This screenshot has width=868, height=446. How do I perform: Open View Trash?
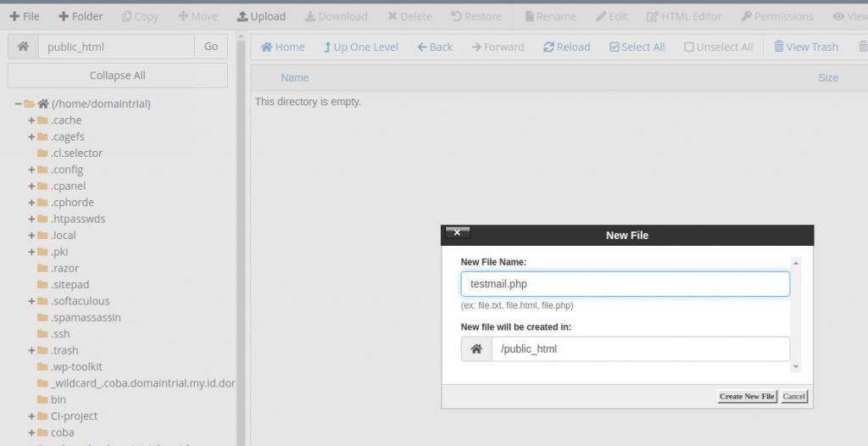(805, 47)
